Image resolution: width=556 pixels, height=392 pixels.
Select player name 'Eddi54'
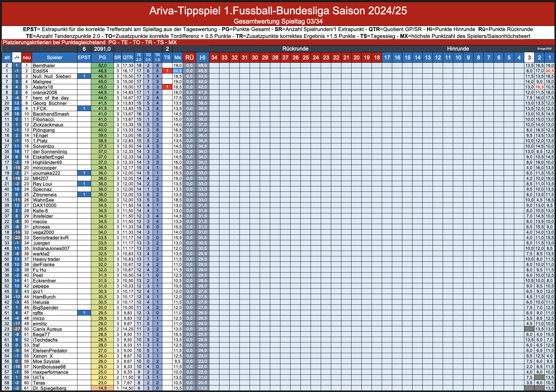pos(40,71)
